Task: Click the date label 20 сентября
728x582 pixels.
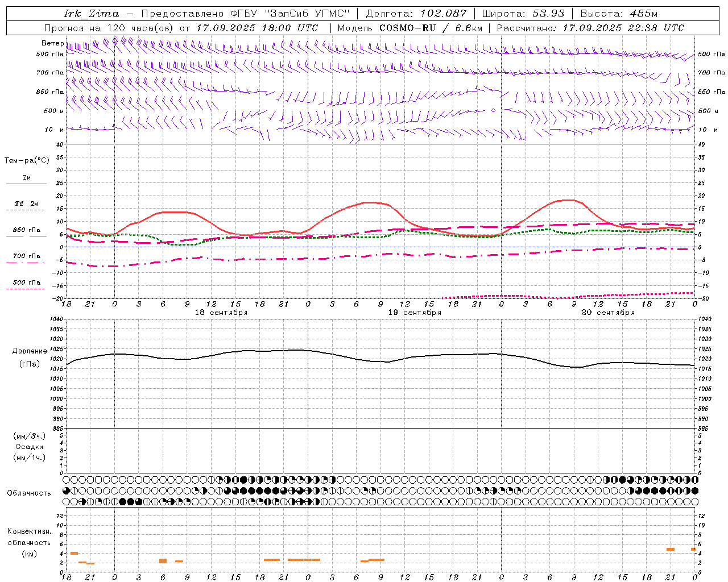Action: 608,313
